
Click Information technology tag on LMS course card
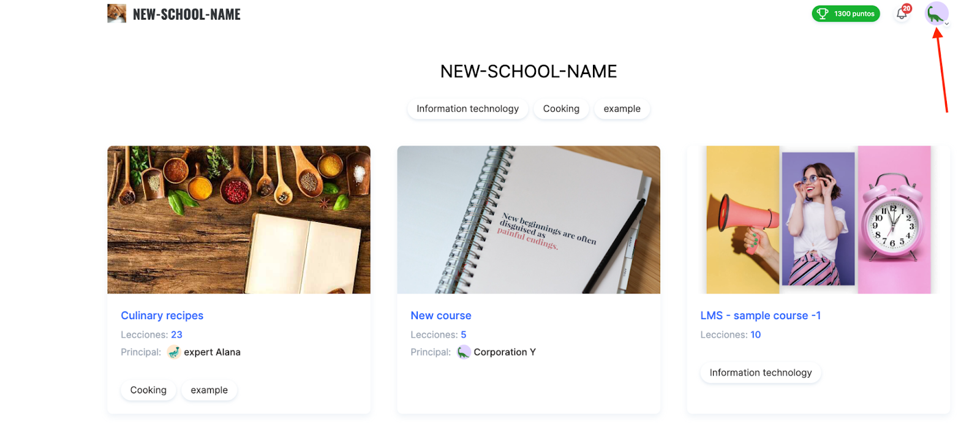click(761, 373)
